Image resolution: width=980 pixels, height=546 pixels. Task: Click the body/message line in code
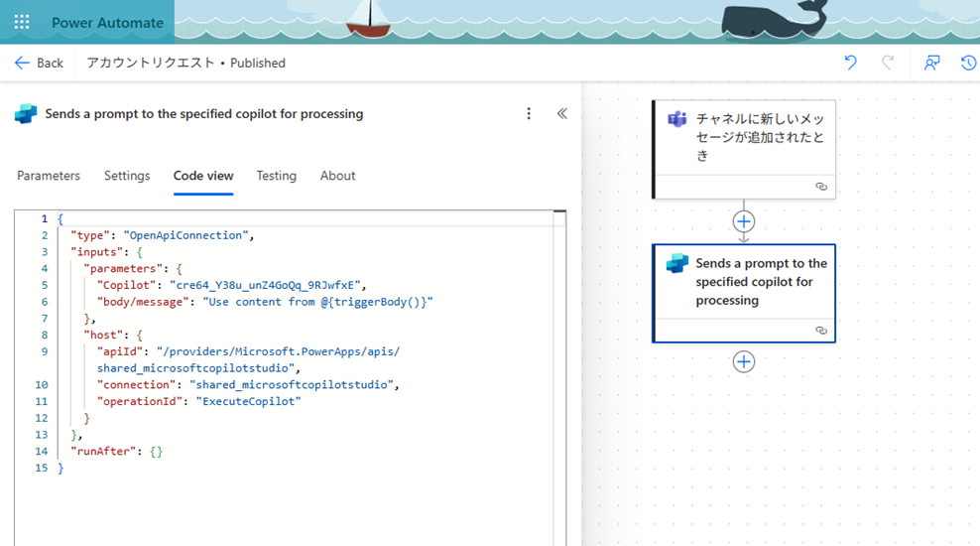tap(265, 302)
